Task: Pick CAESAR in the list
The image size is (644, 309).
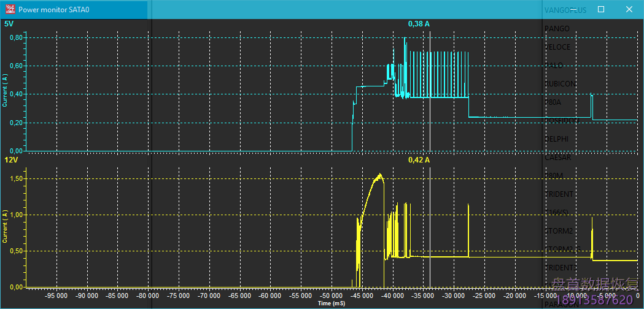Action: (x=557, y=158)
